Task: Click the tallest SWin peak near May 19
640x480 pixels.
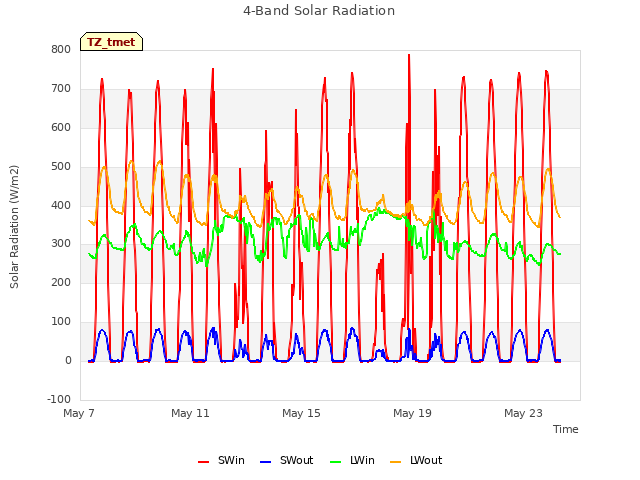Action: click(409, 56)
